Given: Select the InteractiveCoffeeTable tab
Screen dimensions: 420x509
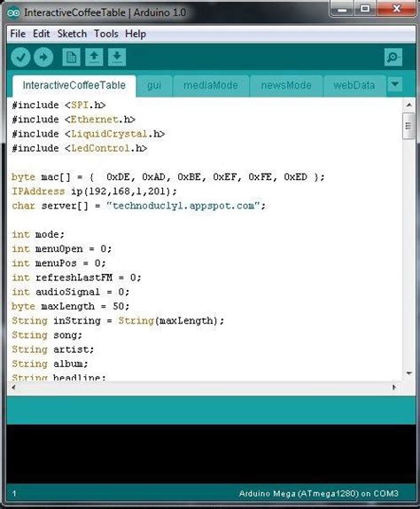Looking at the screenshot, I should tap(74, 85).
